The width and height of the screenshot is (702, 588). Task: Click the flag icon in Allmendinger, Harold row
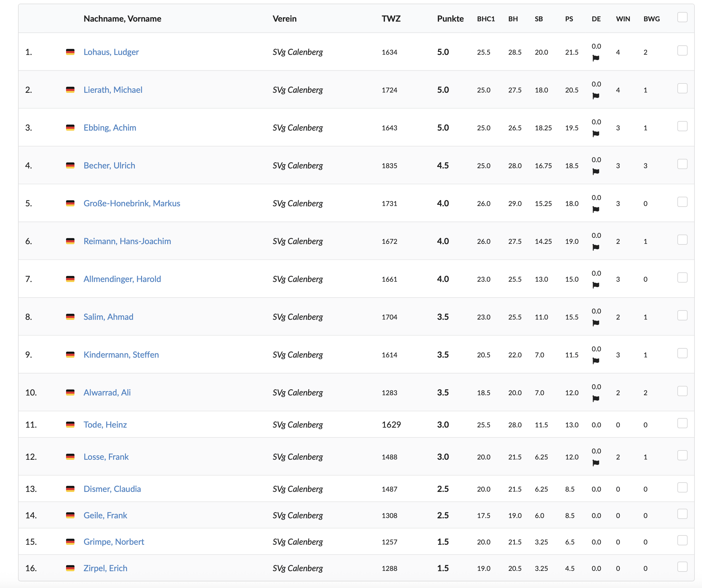(596, 285)
